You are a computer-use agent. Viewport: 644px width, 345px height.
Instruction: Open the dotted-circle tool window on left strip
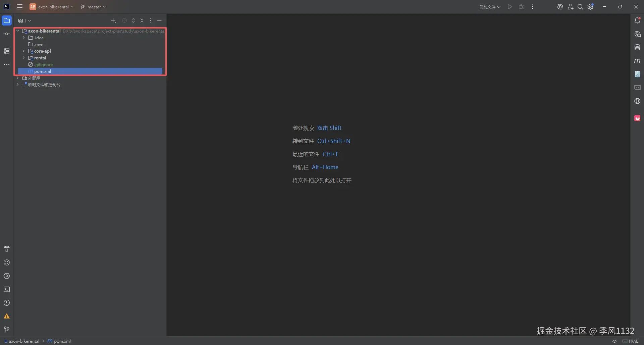pyautogui.click(x=7, y=262)
